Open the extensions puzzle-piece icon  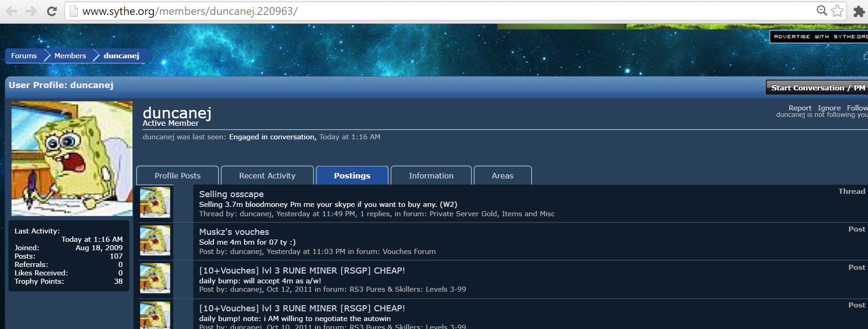pyautogui.click(x=859, y=11)
